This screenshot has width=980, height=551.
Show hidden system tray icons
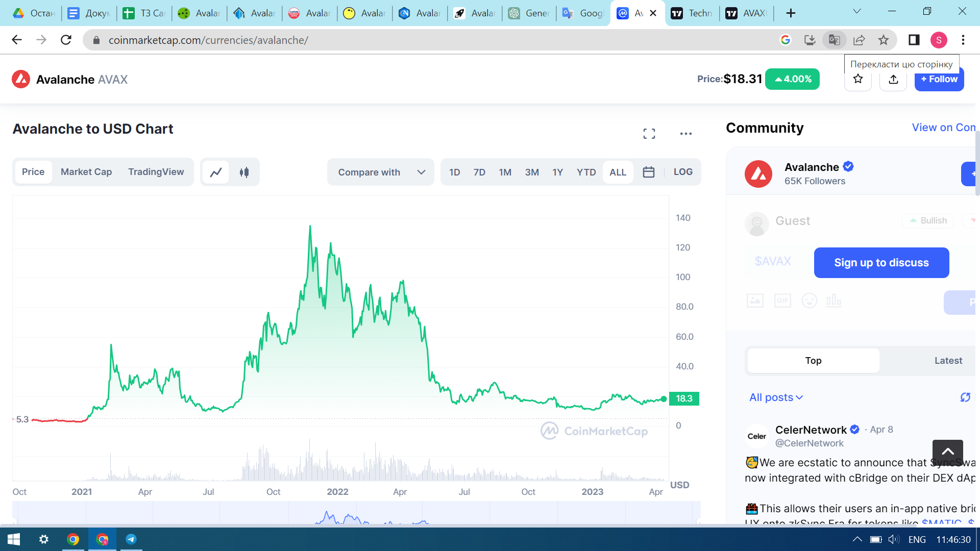[857, 539]
